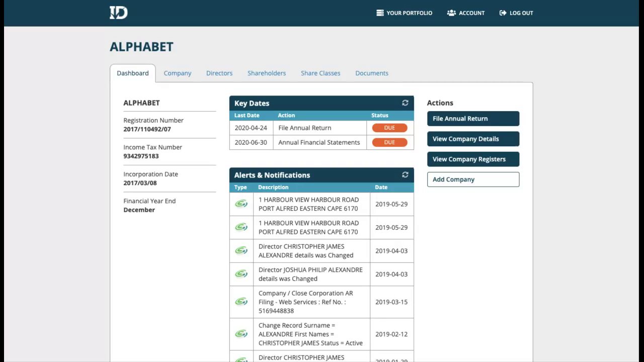Click type icon for Joshua Philip alert

pyautogui.click(x=242, y=274)
